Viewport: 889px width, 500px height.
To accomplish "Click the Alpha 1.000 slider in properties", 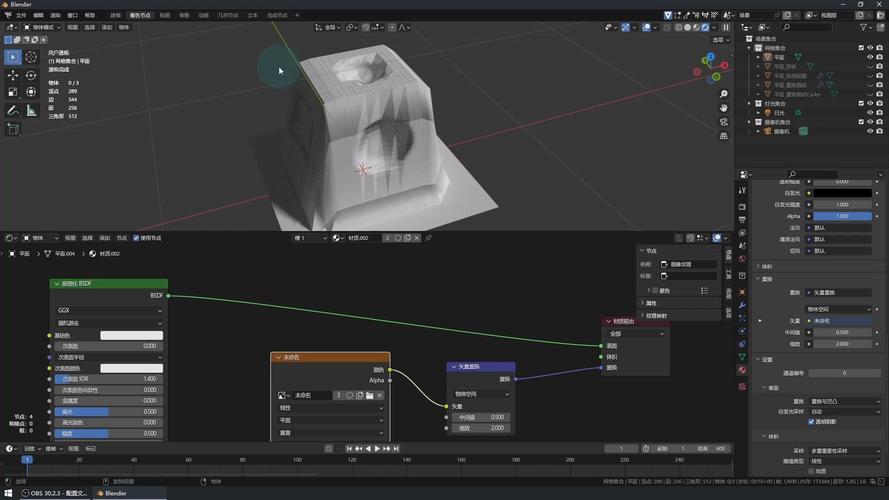I will pos(843,216).
